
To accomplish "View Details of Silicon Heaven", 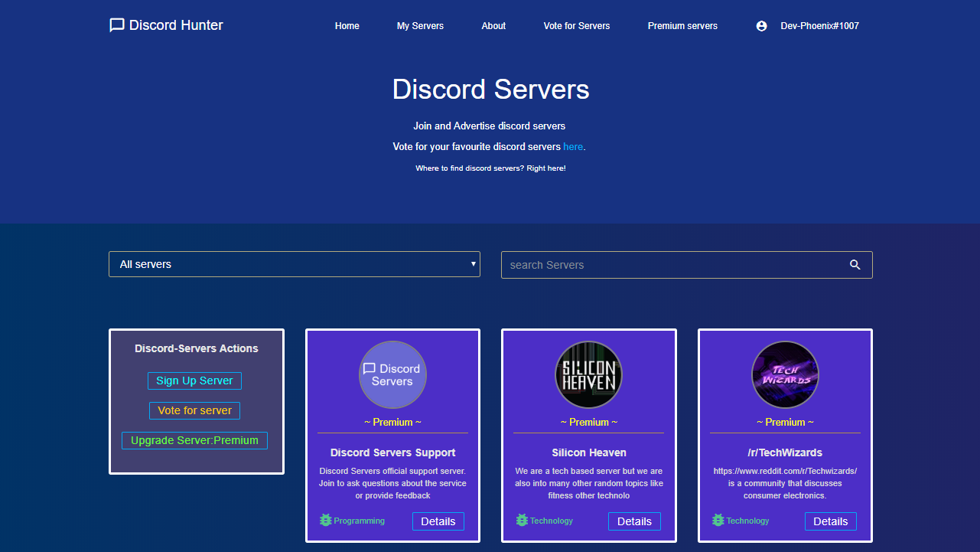I will tap(634, 521).
